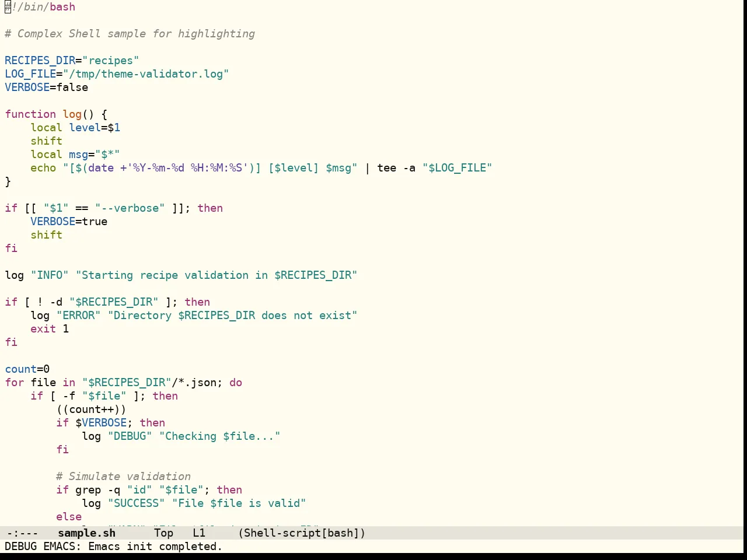Click the VERBOSE=false line

click(47, 87)
